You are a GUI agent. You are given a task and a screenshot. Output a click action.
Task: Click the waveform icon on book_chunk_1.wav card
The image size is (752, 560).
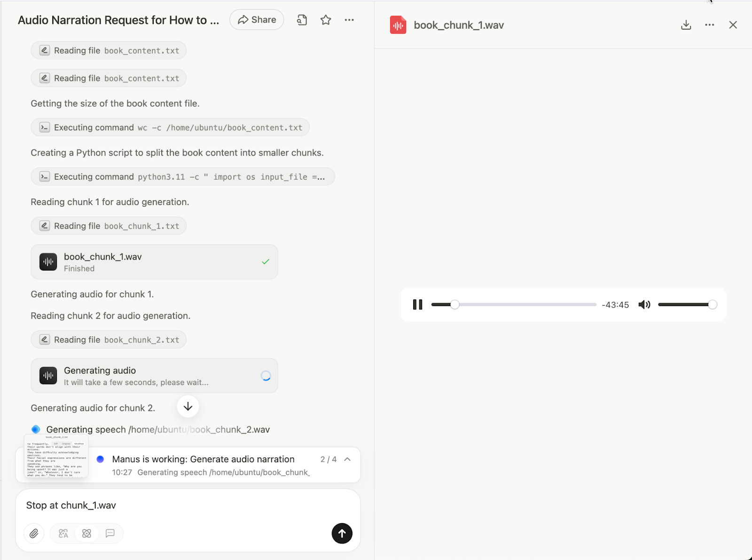(x=48, y=262)
